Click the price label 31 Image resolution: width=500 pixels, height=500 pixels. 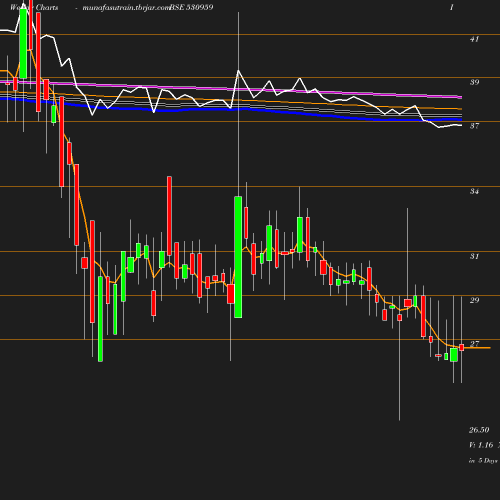[474, 256]
